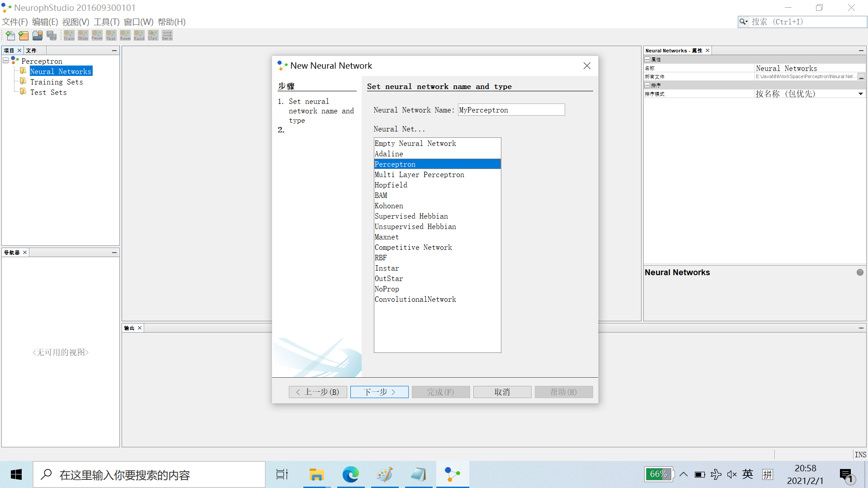Open the sort mode dropdown arrow
Screen dimensions: 868x488
point(860,94)
